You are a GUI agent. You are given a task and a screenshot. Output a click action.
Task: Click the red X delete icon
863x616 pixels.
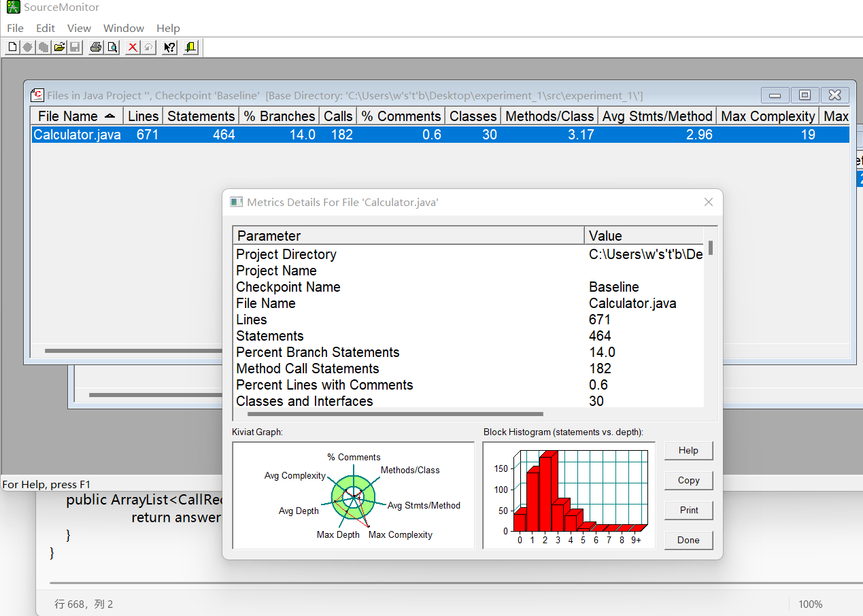point(133,47)
